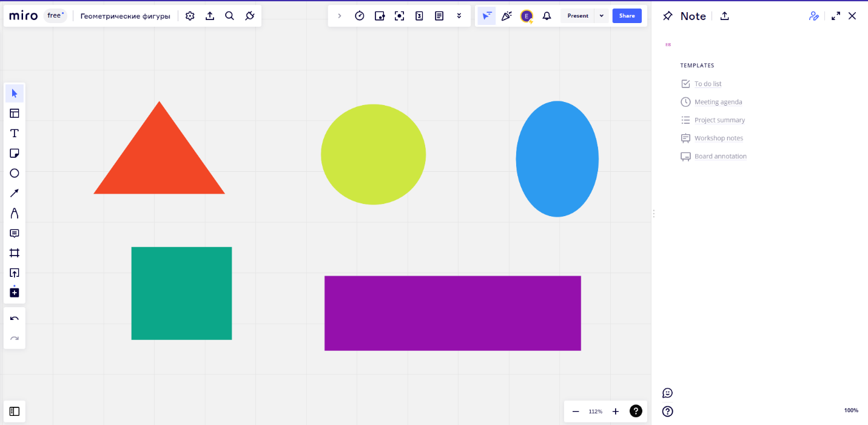The height and width of the screenshot is (425, 868).
Task: Choose the Shape tool in left toolbar
Action: [x=15, y=173]
